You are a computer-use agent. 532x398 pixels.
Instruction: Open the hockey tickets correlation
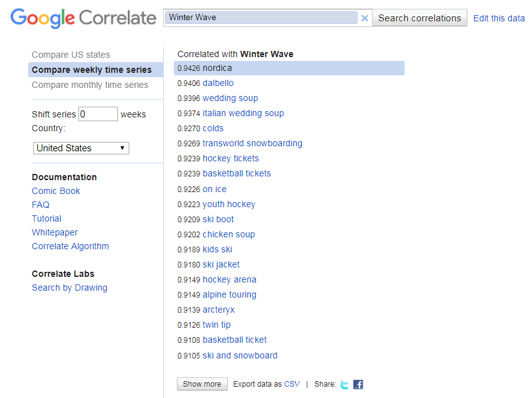[x=231, y=159]
